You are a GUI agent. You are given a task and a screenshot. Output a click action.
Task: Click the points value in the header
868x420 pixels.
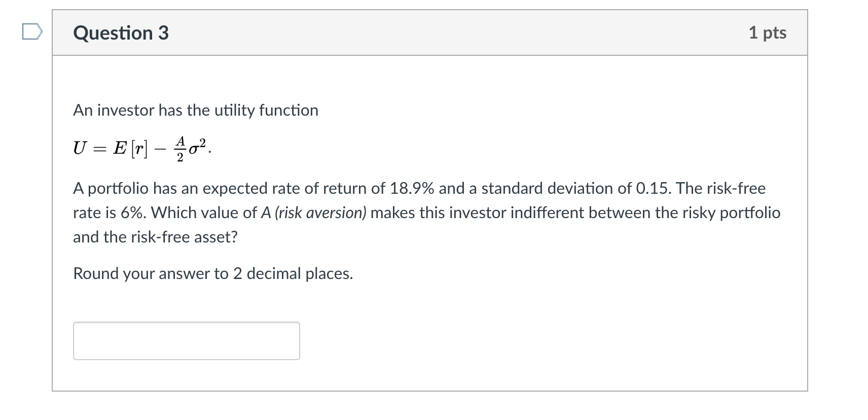767,32
